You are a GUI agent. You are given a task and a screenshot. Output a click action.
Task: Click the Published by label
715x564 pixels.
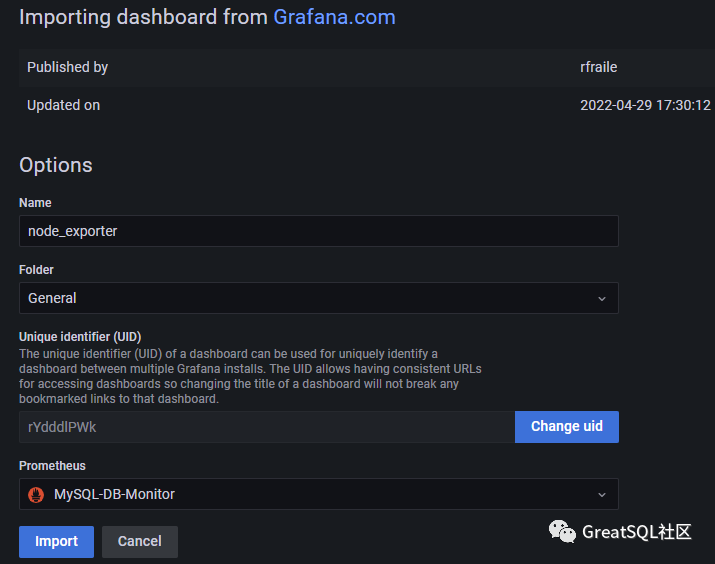click(67, 67)
